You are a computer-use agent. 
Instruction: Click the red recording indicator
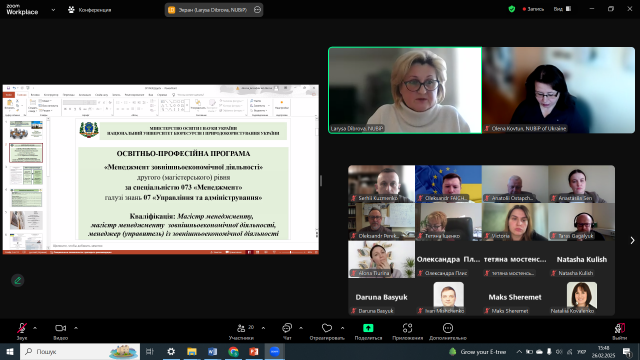pos(533,9)
